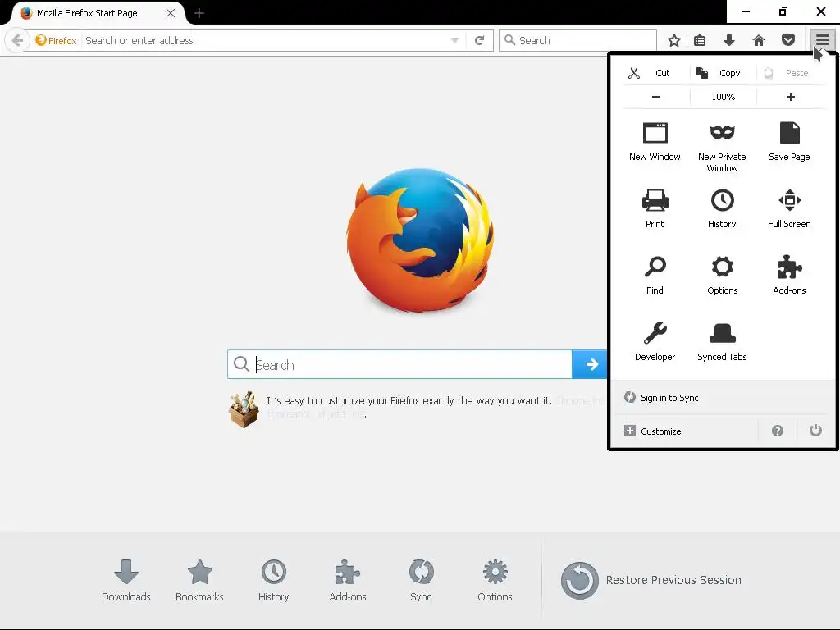Zoom out with the minus button
Image resolution: width=840 pixels, height=630 pixels.
(x=656, y=97)
